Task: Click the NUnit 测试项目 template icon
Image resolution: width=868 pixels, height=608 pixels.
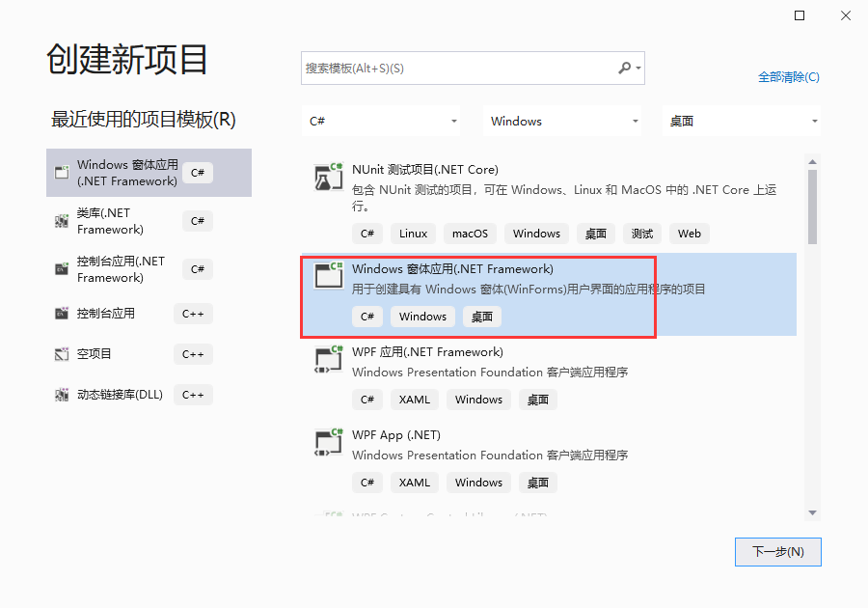Action: pos(328,178)
